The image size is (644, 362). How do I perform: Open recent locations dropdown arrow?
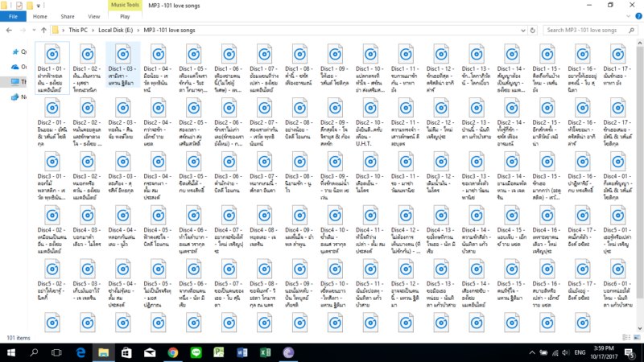[34, 30]
